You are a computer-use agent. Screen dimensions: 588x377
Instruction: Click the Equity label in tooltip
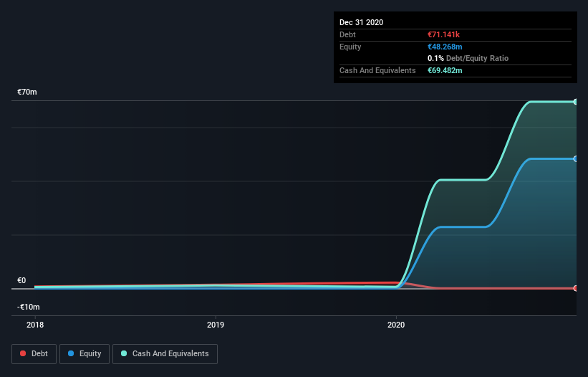350,47
